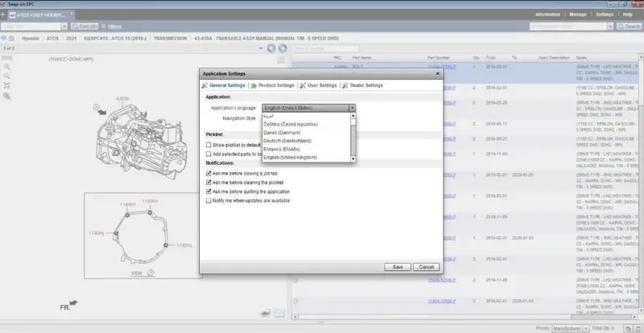Click the General Settings wrench icon
Viewport: 644px width, 333px height.
204,85
